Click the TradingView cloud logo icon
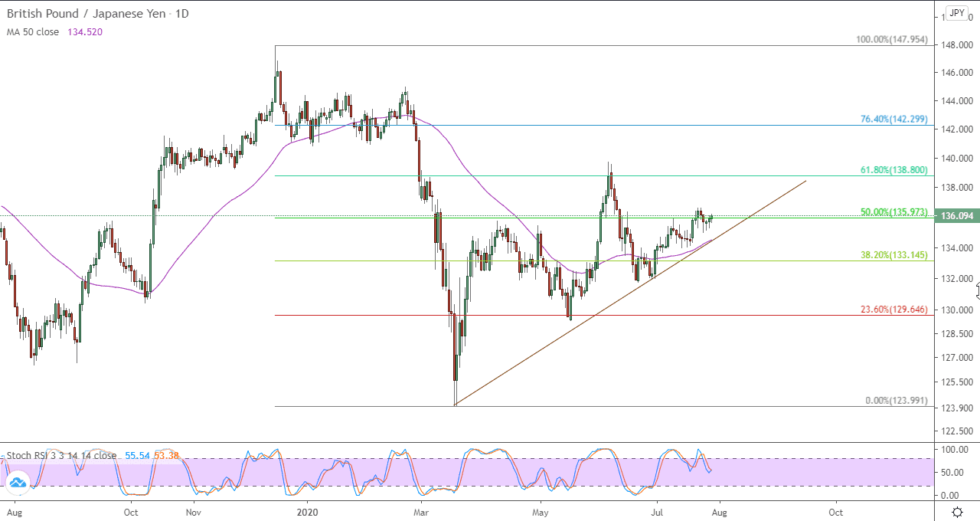This screenshot has width=980, height=521. [x=17, y=483]
